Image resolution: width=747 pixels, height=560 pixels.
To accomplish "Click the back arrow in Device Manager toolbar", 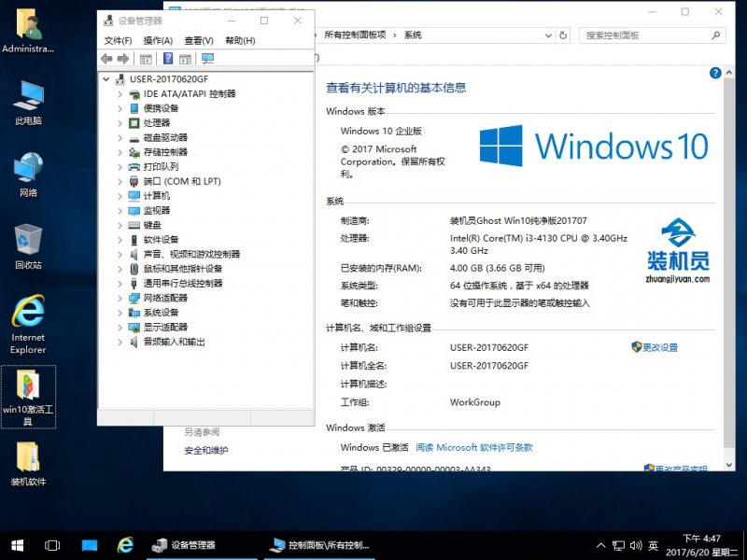I will click(x=106, y=59).
